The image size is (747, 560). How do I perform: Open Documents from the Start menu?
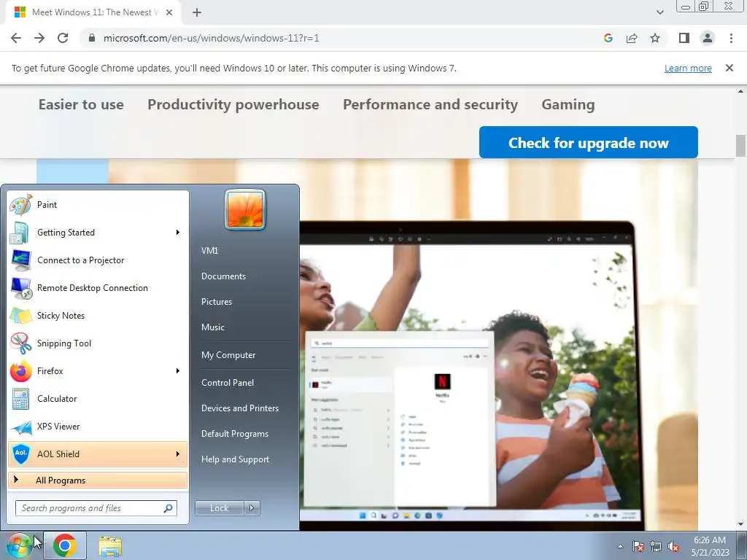pyautogui.click(x=223, y=276)
